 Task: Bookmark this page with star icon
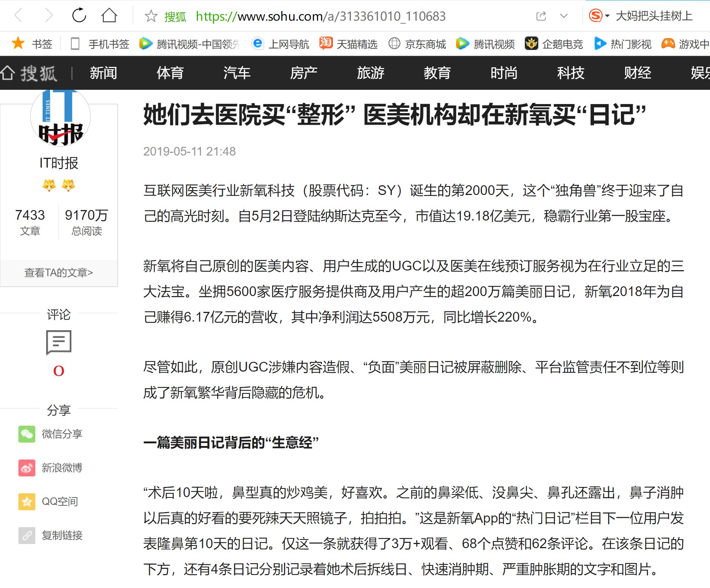point(151,16)
